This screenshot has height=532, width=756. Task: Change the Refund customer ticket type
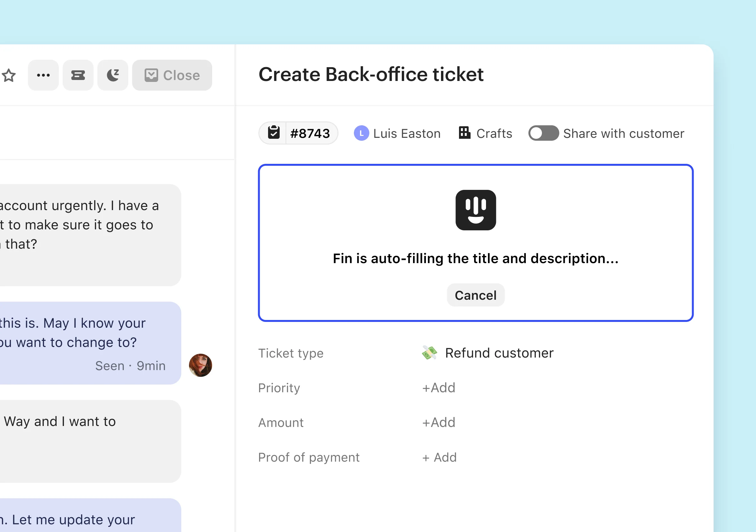pyautogui.click(x=499, y=353)
